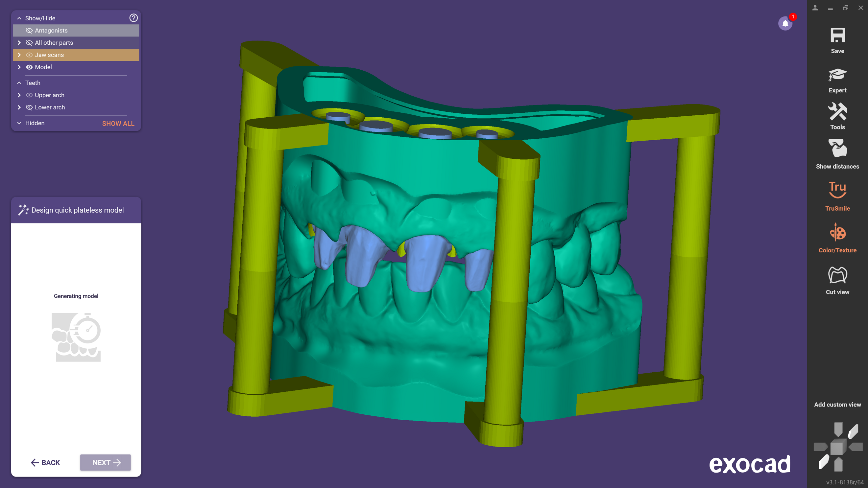The width and height of the screenshot is (868, 488).
Task: Click the view cube upper-right corner arrow
Action: 853,431
